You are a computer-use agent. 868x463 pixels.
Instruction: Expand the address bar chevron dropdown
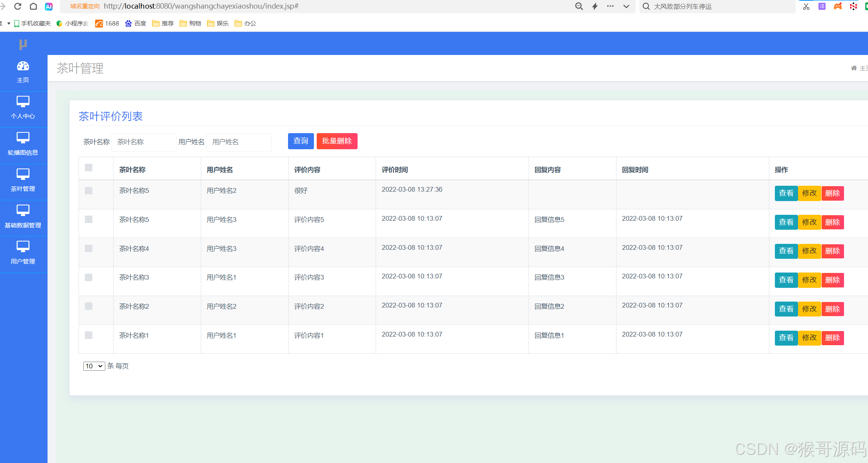[626, 6]
